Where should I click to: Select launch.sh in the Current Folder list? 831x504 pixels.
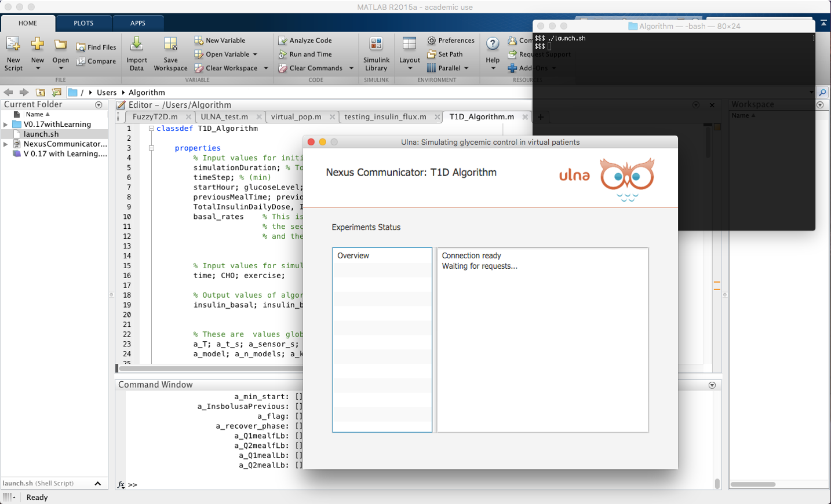[x=41, y=134]
